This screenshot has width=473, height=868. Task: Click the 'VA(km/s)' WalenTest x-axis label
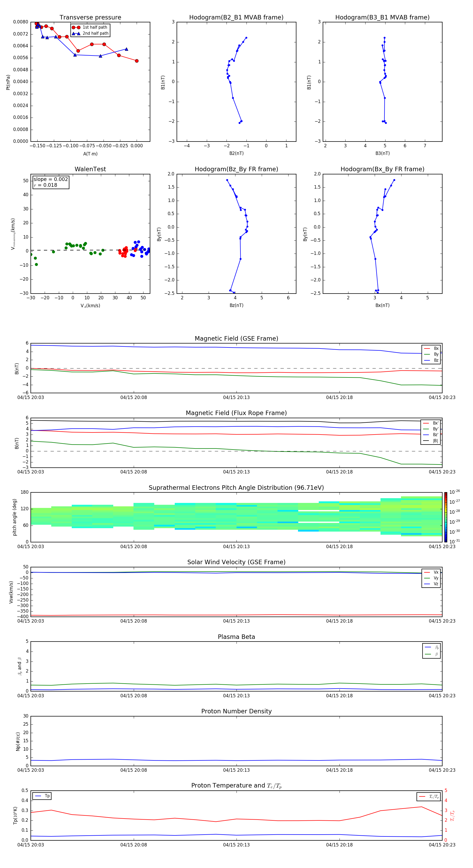tap(90, 306)
